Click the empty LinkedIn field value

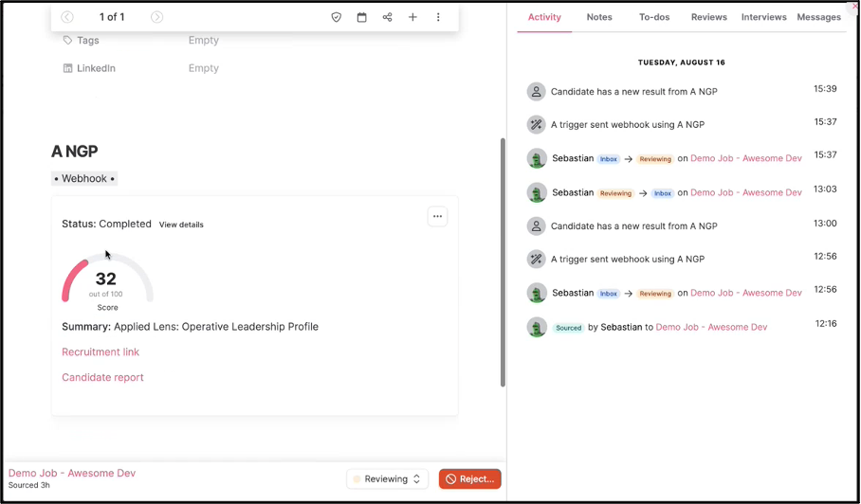pos(204,68)
